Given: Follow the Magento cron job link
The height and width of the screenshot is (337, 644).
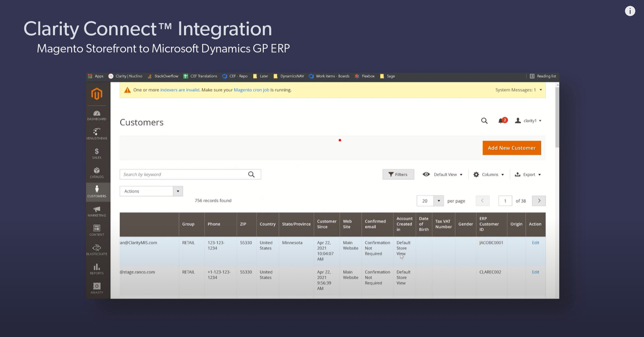Looking at the screenshot, I should point(251,90).
